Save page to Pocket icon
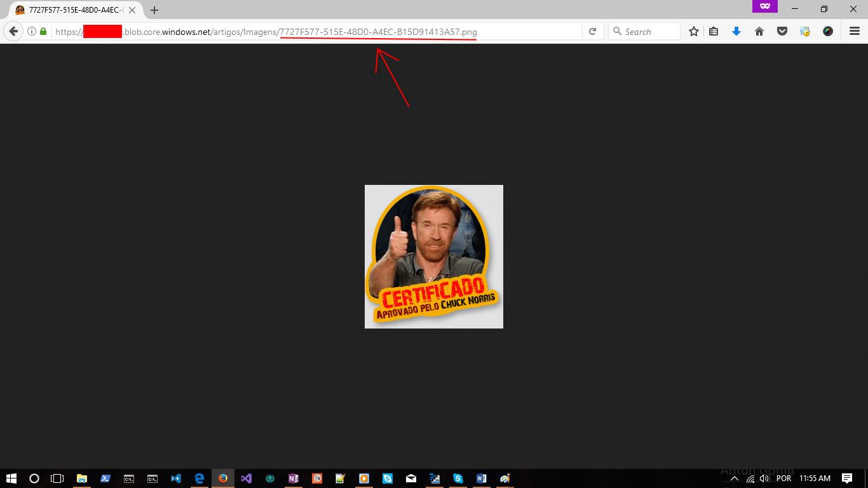The height and width of the screenshot is (488, 868). [782, 31]
